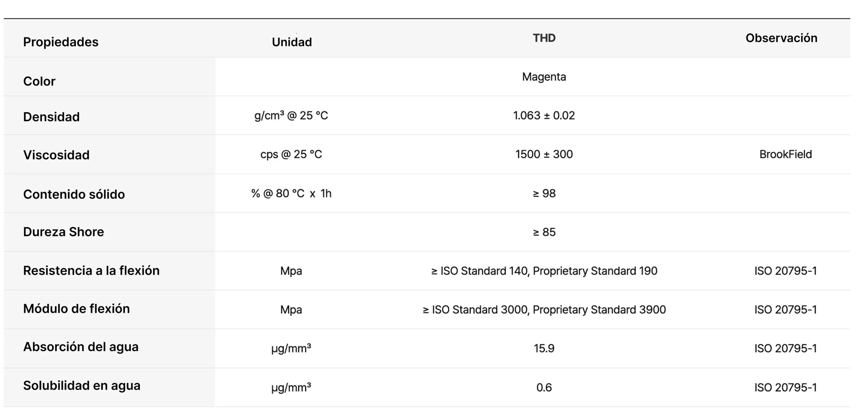The height and width of the screenshot is (417, 868).
Task: Click the Unidad column header
Action: [x=292, y=42]
